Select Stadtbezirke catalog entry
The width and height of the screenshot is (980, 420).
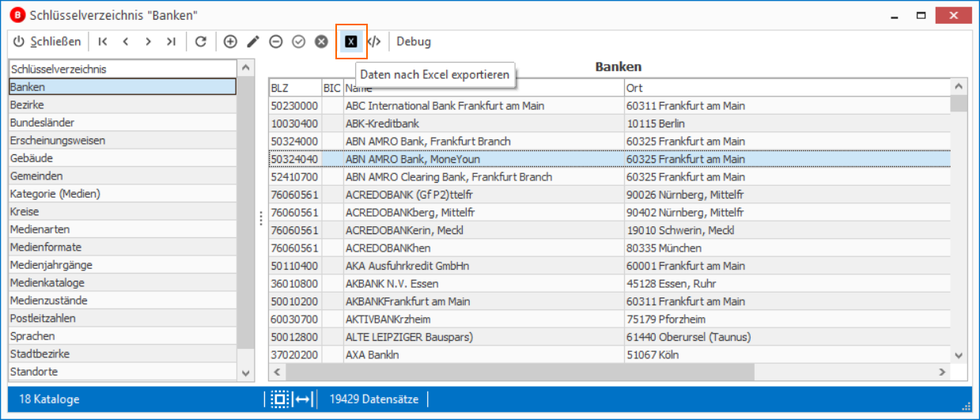[123, 354]
